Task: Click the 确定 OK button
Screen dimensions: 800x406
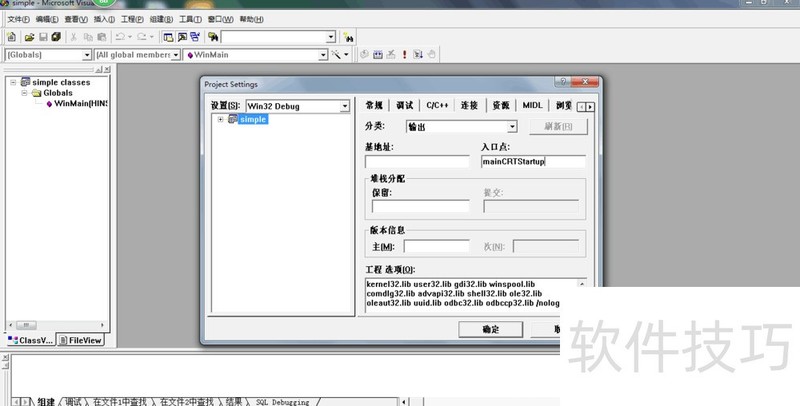Action: [490, 329]
